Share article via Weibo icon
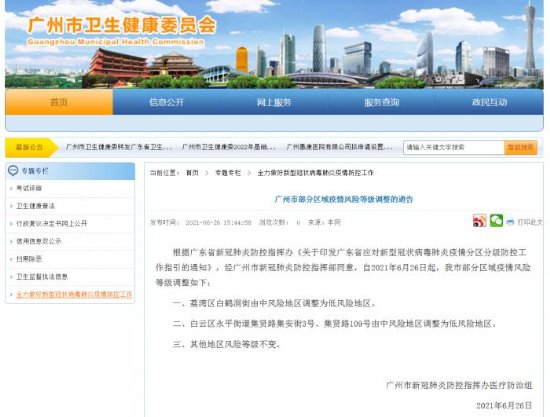This screenshot has width=550, height=417. coord(479,221)
